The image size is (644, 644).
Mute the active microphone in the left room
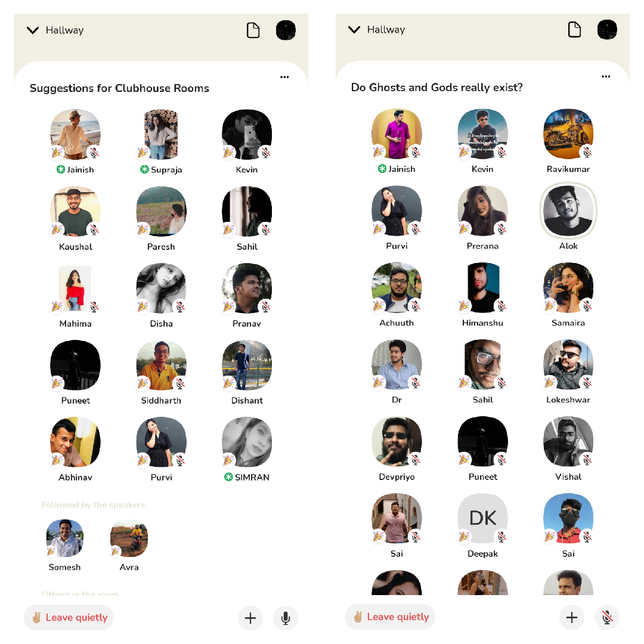pyautogui.click(x=286, y=618)
